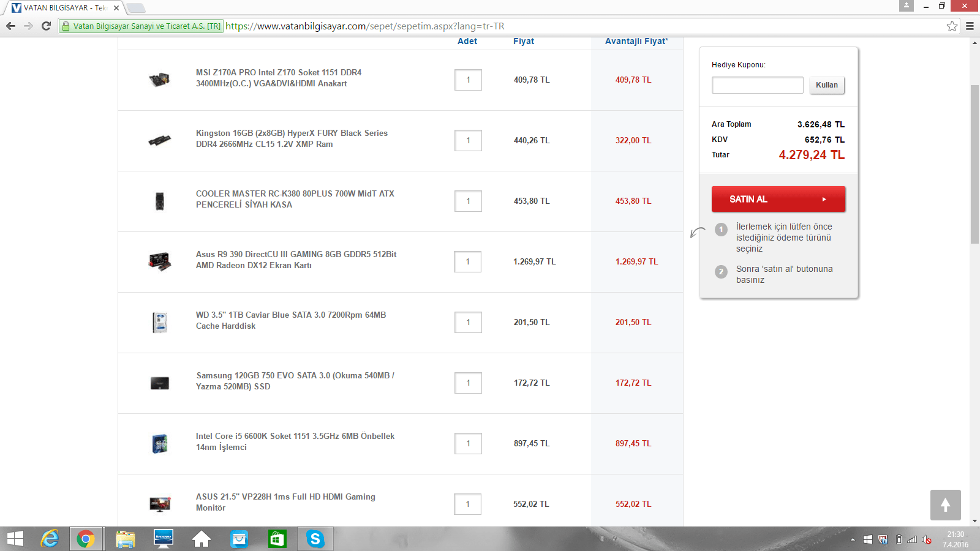Click the Hediye Kuponu code field

[x=757, y=85]
